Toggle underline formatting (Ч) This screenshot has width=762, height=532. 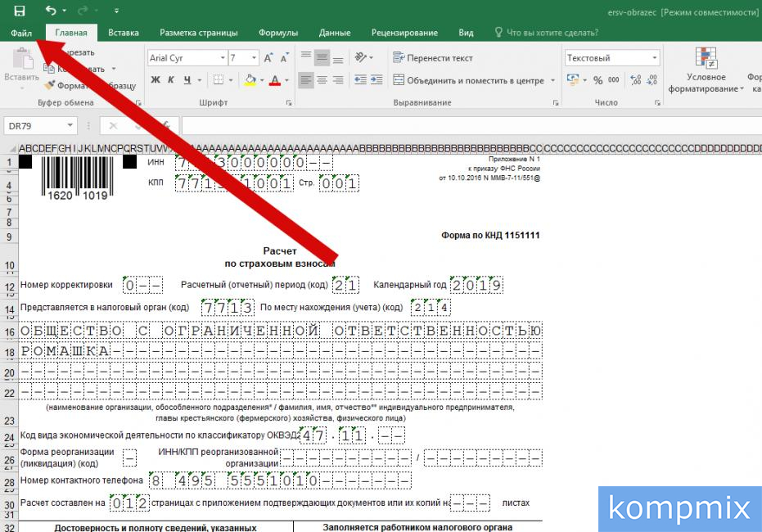click(187, 79)
